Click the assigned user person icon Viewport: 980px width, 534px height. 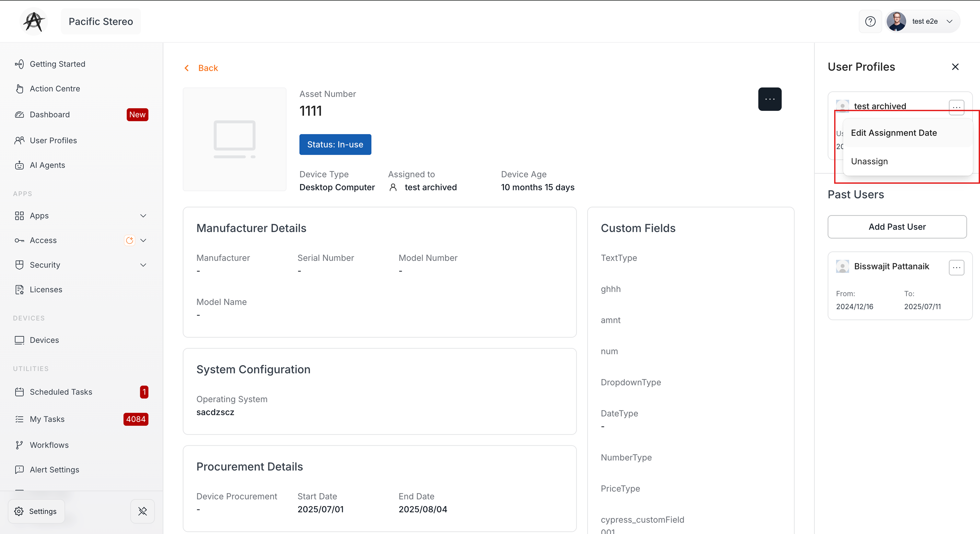coord(393,187)
